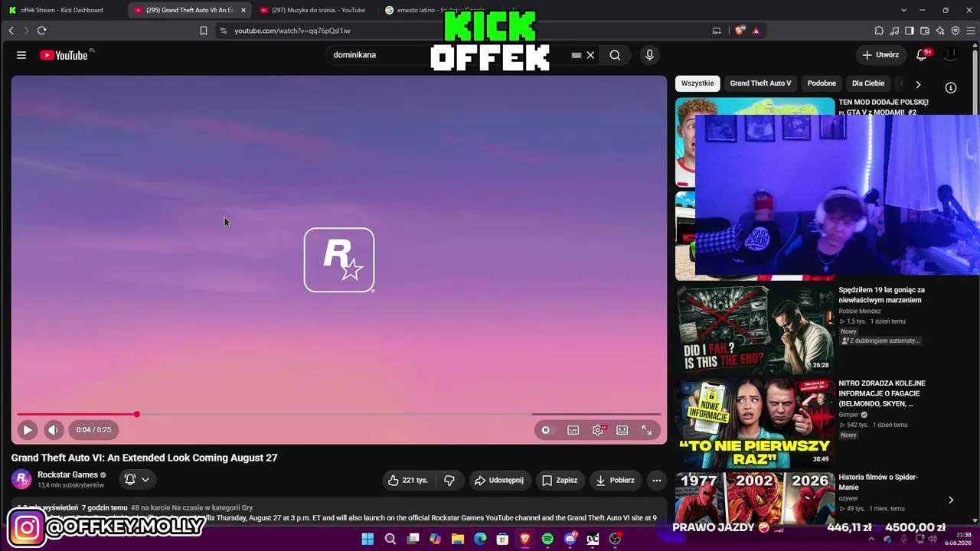Screen dimensions: 980x551
Task: Open video titled 'Spędziłem 19 lat goniąc'
Action: click(882, 295)
